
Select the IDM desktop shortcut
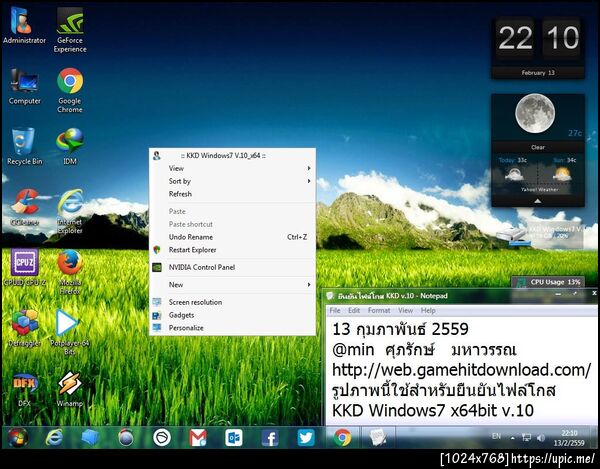click(70, 146)
